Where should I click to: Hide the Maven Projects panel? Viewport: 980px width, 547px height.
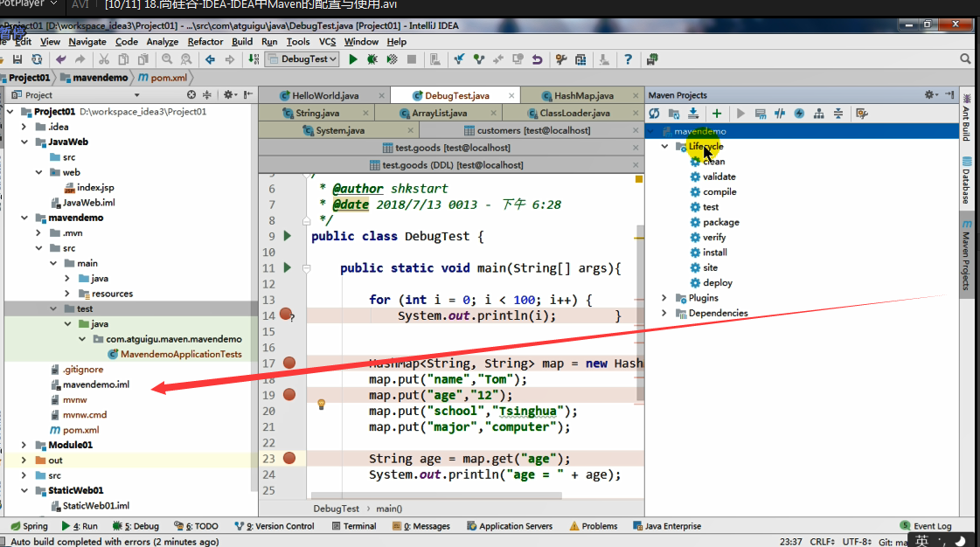pos(950,95)
